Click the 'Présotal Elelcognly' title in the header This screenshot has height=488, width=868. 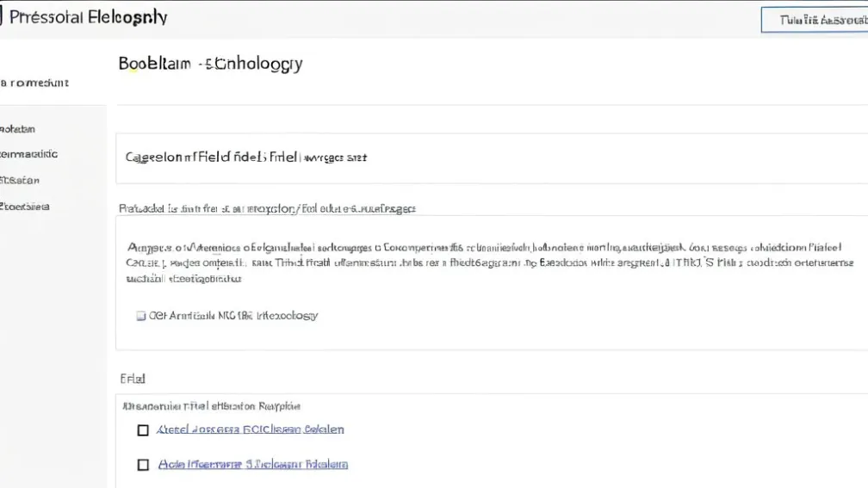[x=88, y=18]
